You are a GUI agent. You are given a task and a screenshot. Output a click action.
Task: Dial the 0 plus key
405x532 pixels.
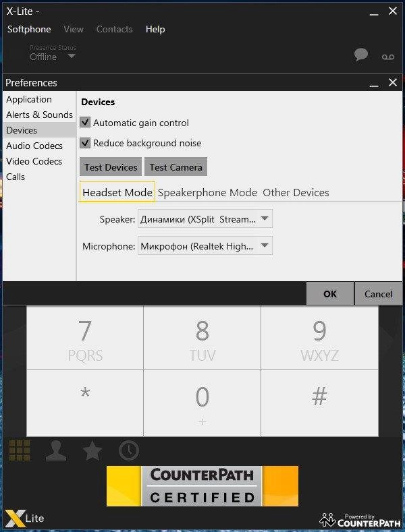coord(202,403)
